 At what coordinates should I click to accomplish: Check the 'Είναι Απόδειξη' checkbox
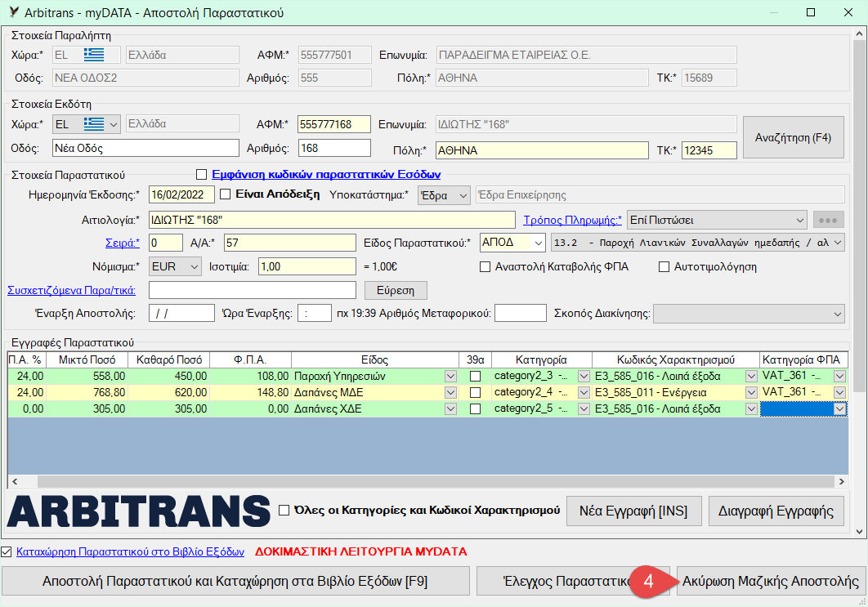(226, 194)
